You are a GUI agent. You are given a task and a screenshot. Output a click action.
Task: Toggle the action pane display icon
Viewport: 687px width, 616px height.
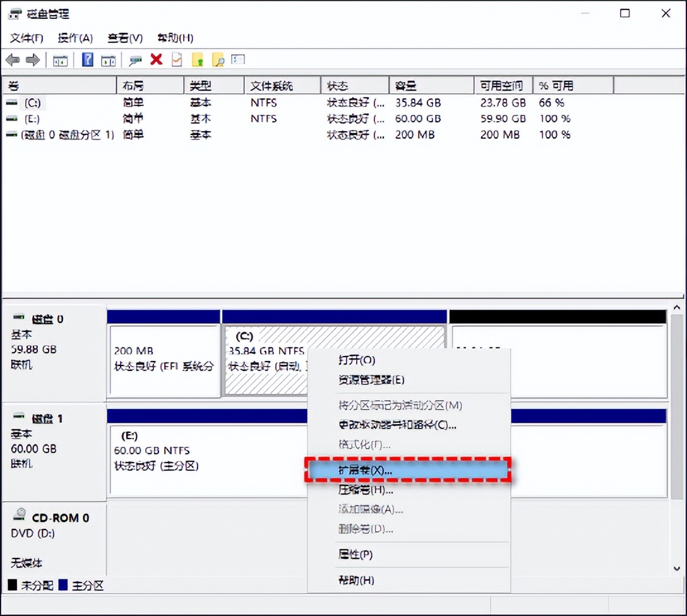(x=109, y=59)
